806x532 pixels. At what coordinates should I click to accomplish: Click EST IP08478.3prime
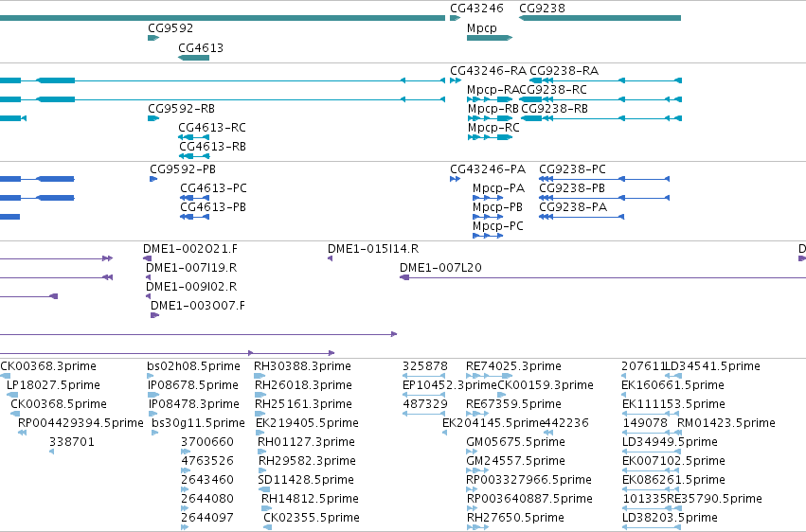click(194, 404)
